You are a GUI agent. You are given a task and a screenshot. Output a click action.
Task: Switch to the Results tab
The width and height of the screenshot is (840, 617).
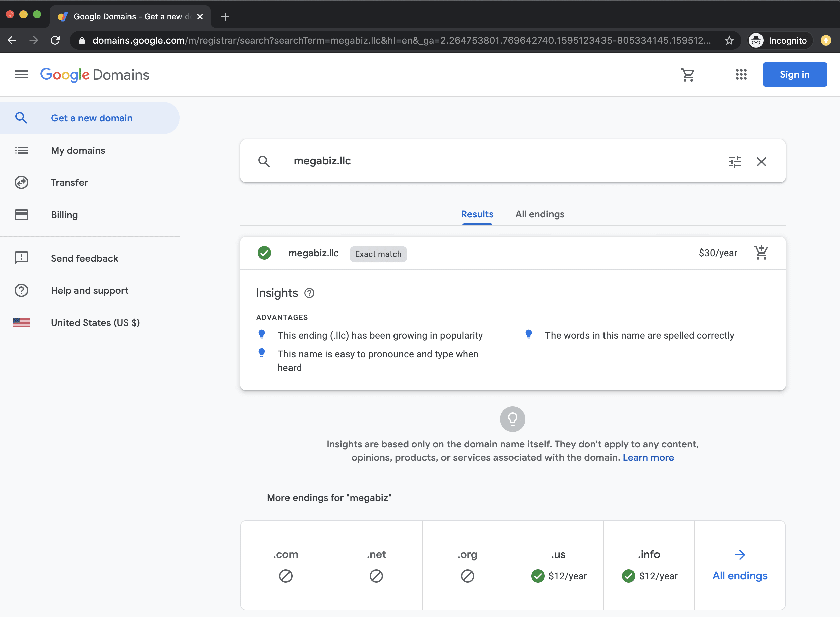click(x=477, y=214)
